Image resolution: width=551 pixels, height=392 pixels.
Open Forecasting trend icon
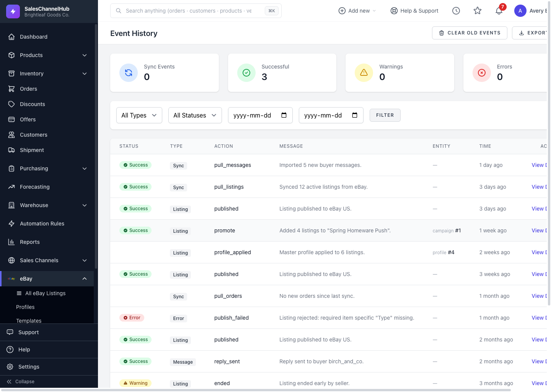11,187
